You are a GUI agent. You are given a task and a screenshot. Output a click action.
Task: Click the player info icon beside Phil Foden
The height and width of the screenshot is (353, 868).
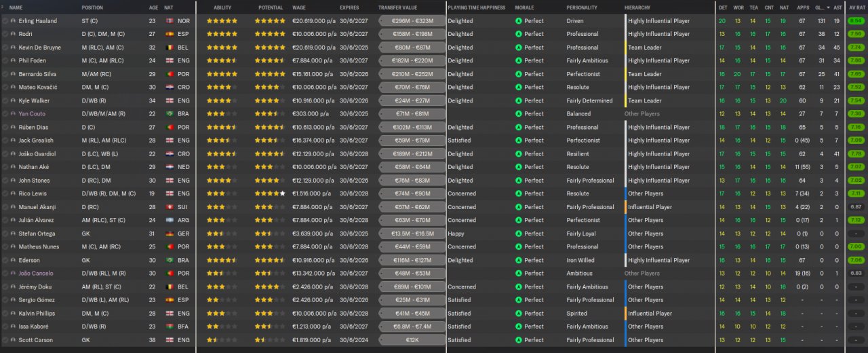click(13, 60)
